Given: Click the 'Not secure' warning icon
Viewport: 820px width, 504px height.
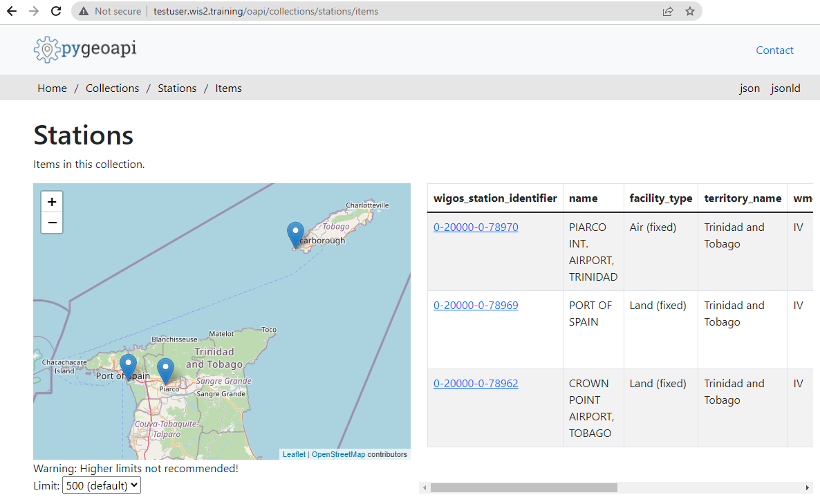Looking at the screenshot, I should click(x=83, y=10).
